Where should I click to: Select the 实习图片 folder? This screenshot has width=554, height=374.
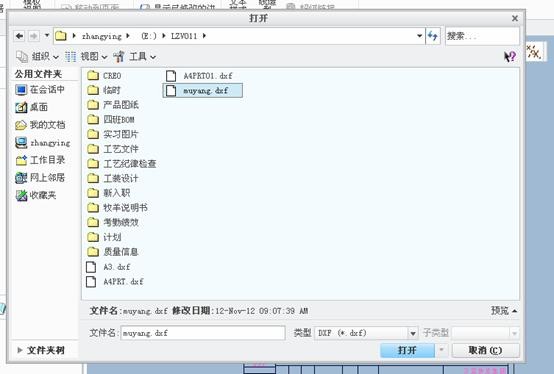(113, 135)
